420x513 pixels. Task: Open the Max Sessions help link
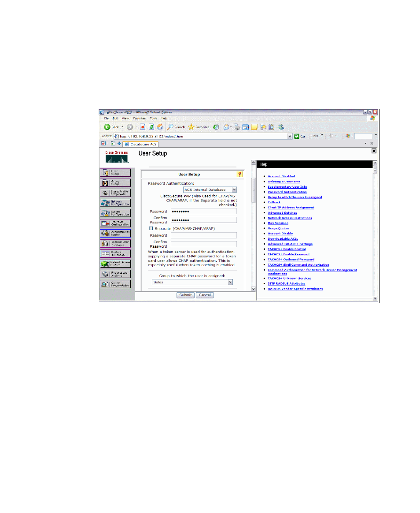[278, 223]
